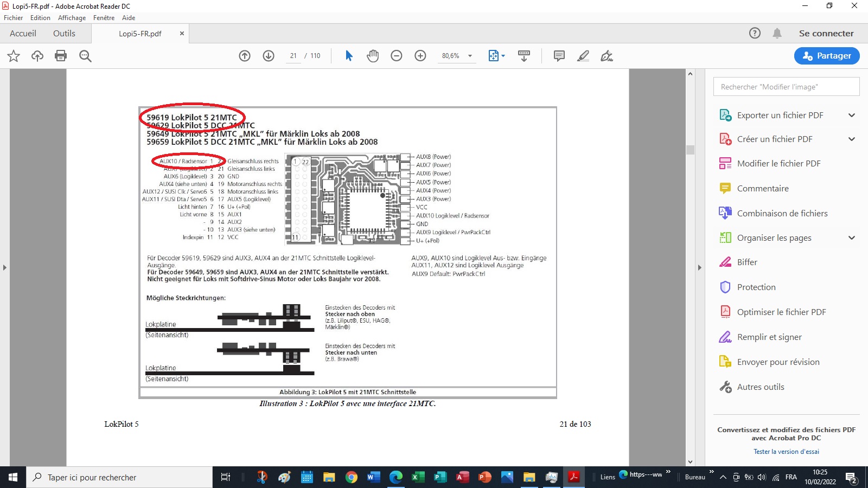Select the highlighter pen tool
The width and height of the screenshot is (868, 488).
pyautogui.click(x=583, y=56)
